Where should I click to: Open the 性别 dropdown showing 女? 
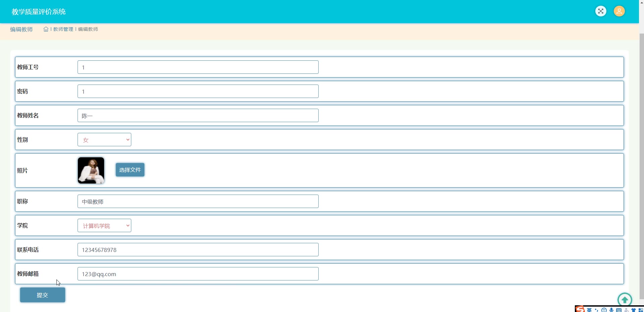point(104,140)
